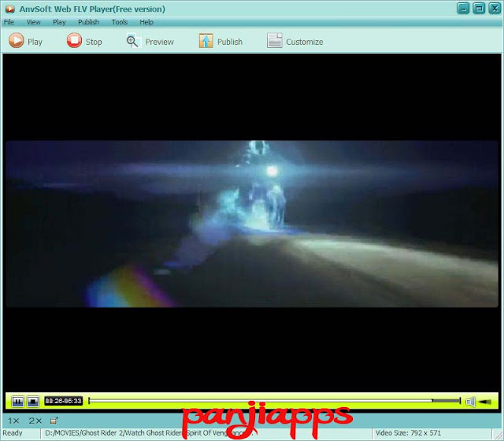Pause the video using the pause control
The height and width of the screenshot is (441, 504).
click(17, 401)
